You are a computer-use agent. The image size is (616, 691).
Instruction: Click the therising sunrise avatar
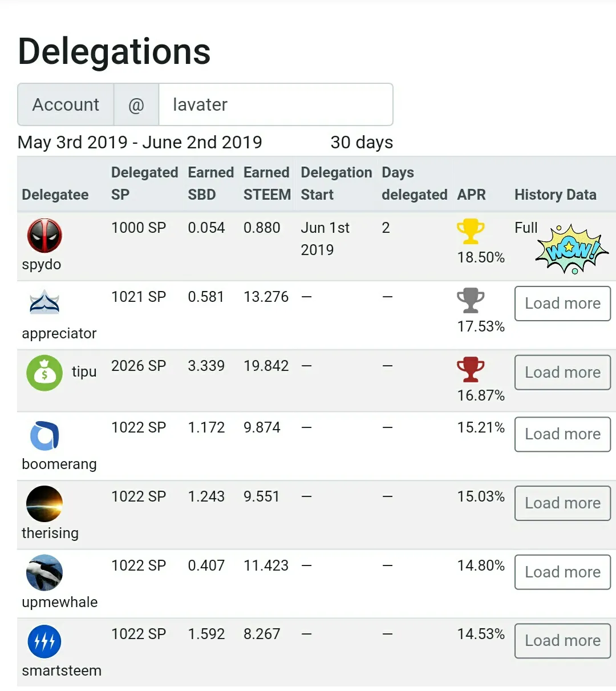click(x=44, y=504)
